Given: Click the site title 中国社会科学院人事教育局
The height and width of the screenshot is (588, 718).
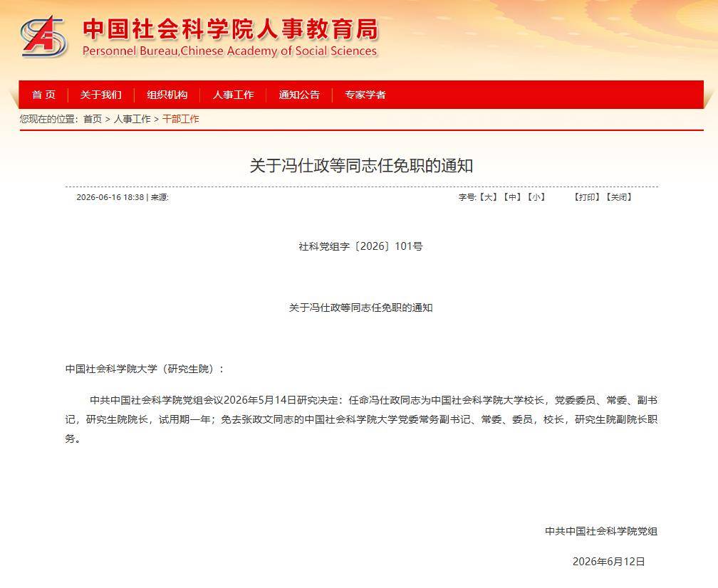Looking at the screenshot, I should [x=230, y=29].
